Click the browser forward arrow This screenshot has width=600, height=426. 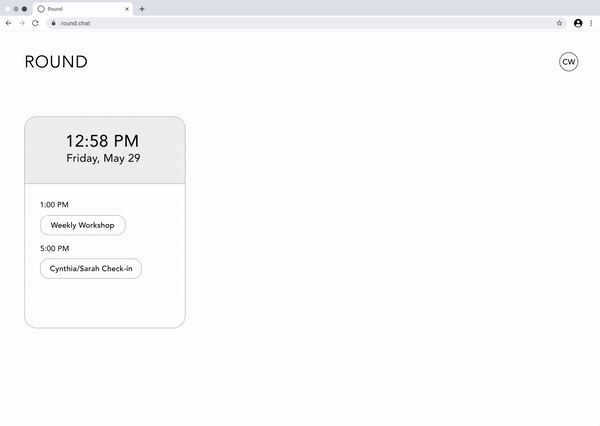[22, 23]
